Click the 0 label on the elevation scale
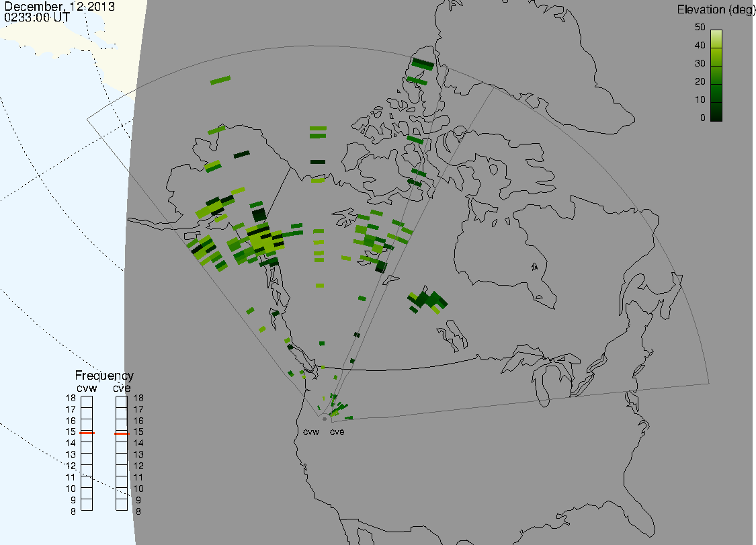Screen dimensions: 756x545 coord(702,118)
